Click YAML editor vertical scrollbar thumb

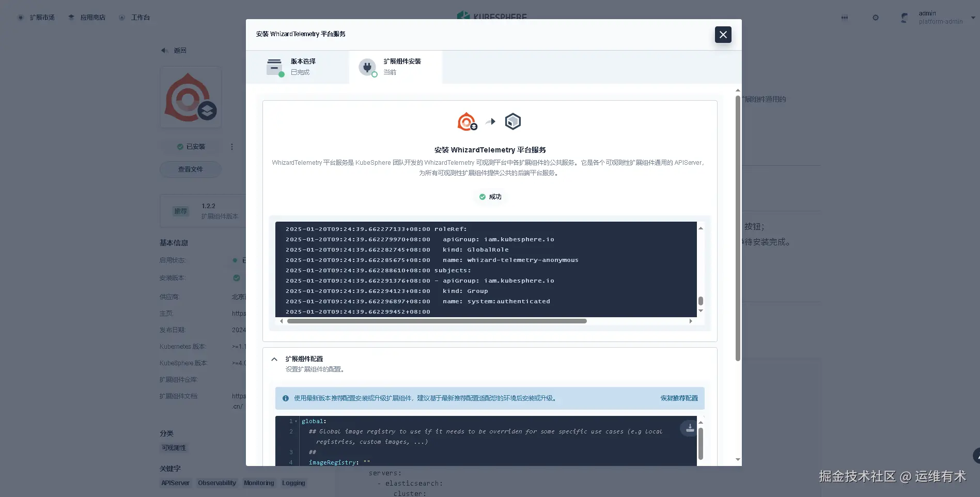pyautogui.click(x=701, y=443)
